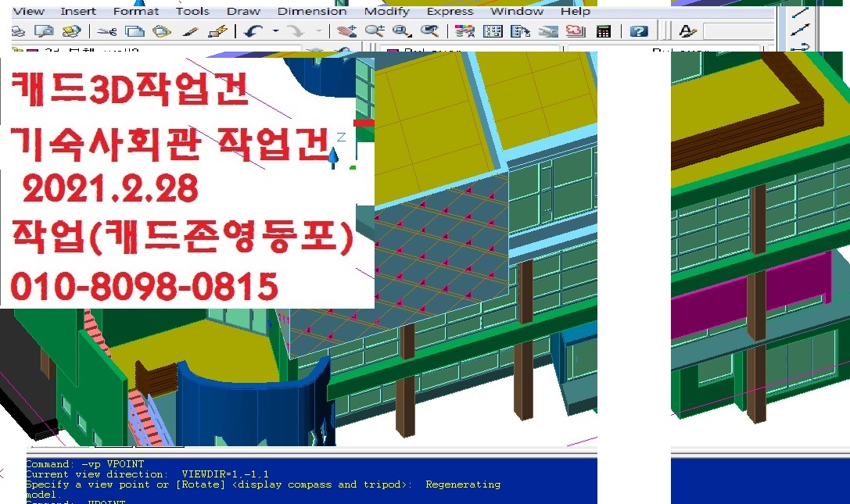Open the QuickCalc calculator icon
This screenshot has width=850, height=504.
pyautogui.click(x=604, y=31)
